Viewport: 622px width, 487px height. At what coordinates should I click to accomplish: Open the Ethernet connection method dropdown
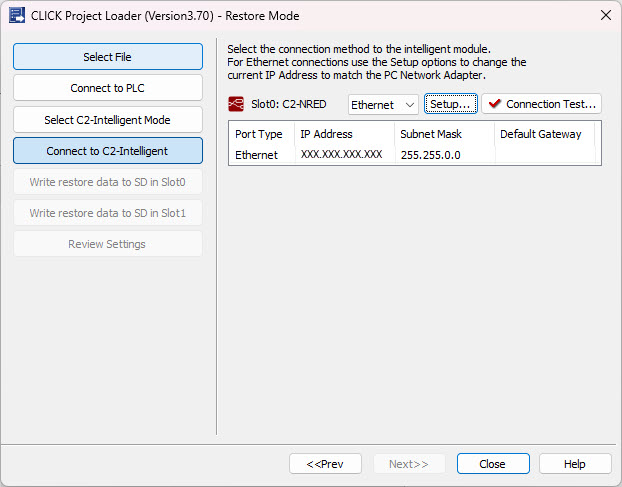click(x=383, y=105)
